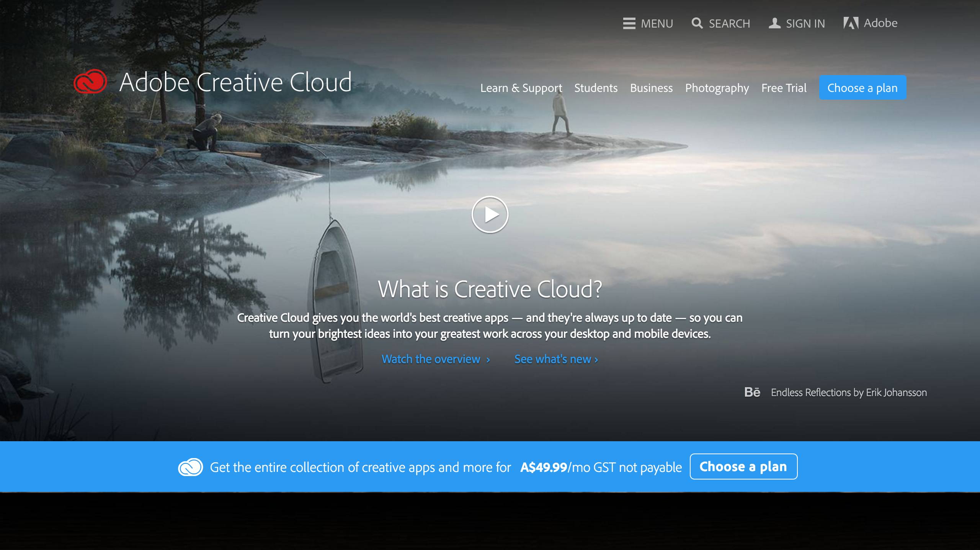Click the Behance Bē icon
This screenshot has height=550, width=980.
pyautogui.click(x=752, y=392)
